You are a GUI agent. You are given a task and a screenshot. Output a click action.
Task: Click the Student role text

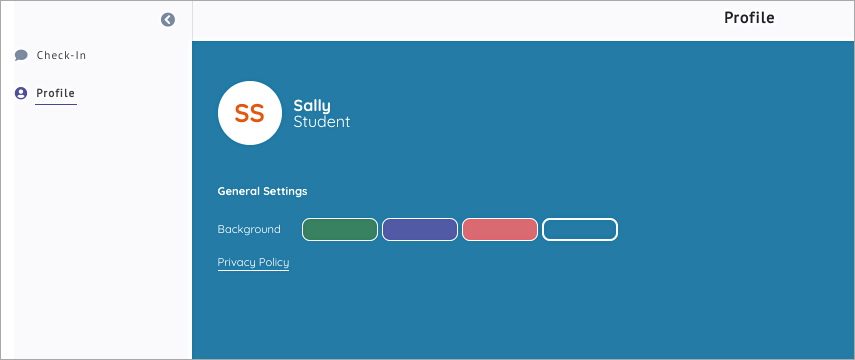(322, 122)
